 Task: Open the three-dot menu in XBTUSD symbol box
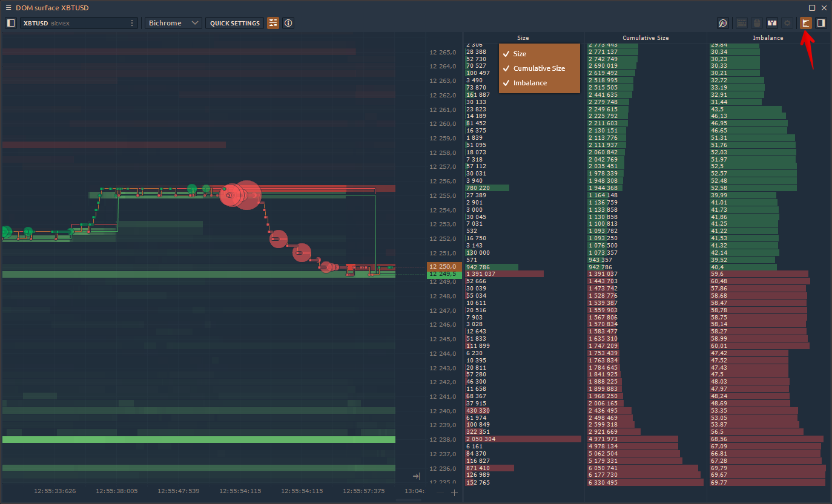click(132, 23)
